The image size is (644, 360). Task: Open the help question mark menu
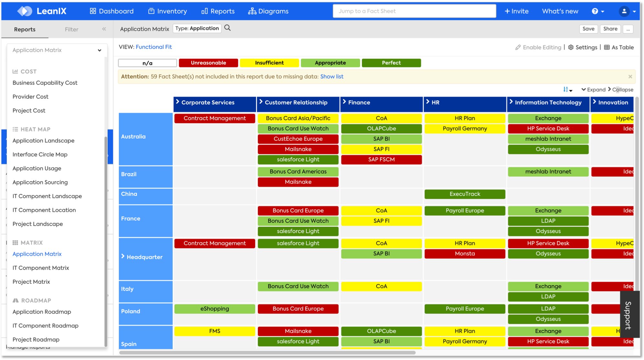tap(595, 11)
